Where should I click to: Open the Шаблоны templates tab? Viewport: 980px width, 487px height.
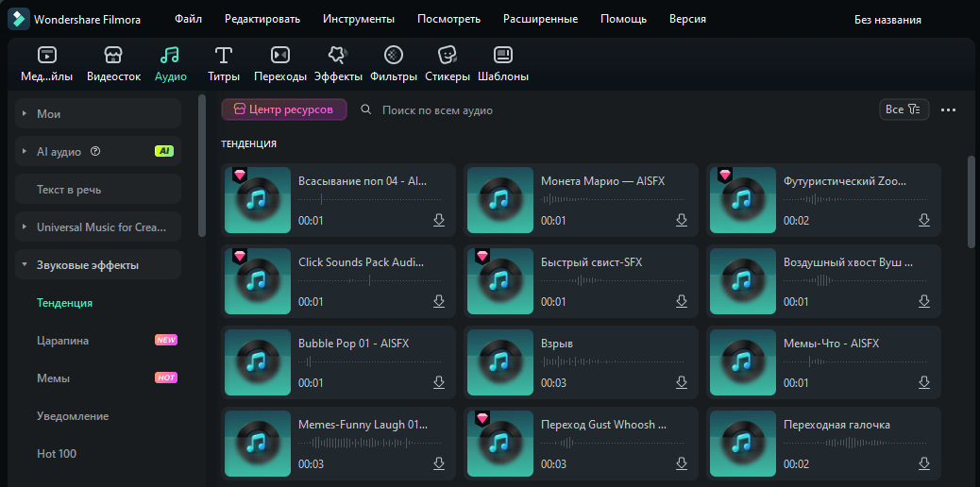(x=503, y=64)
